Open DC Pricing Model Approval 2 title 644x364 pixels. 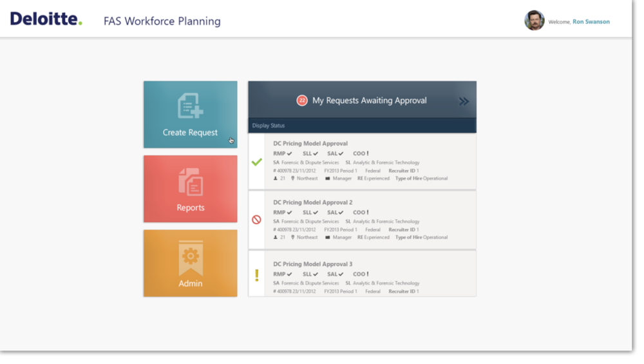coord(312,202)
